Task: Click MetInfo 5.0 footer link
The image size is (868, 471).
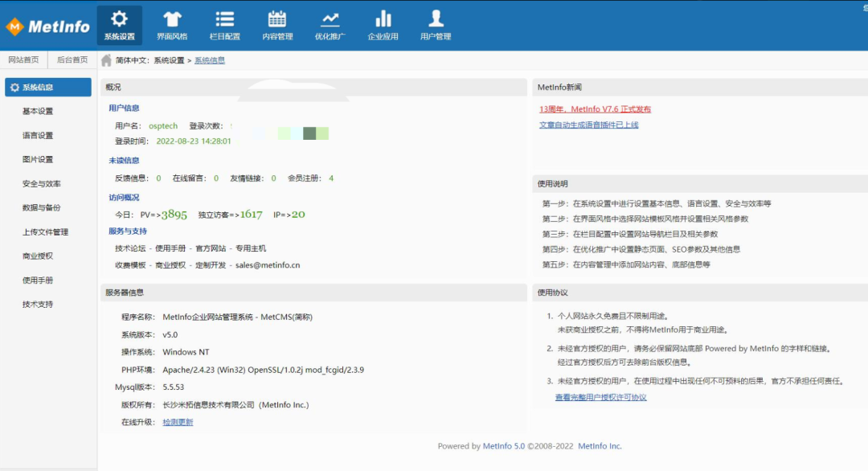Action: 504,446
